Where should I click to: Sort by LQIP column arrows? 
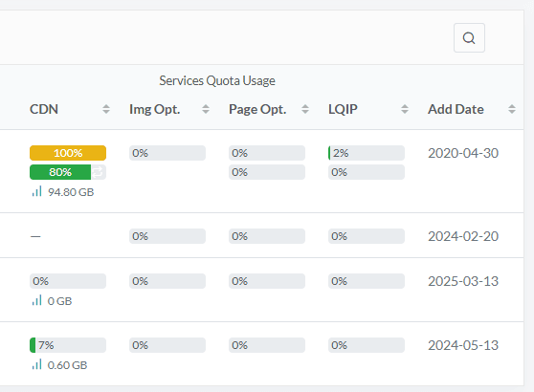tap(405, 109)
